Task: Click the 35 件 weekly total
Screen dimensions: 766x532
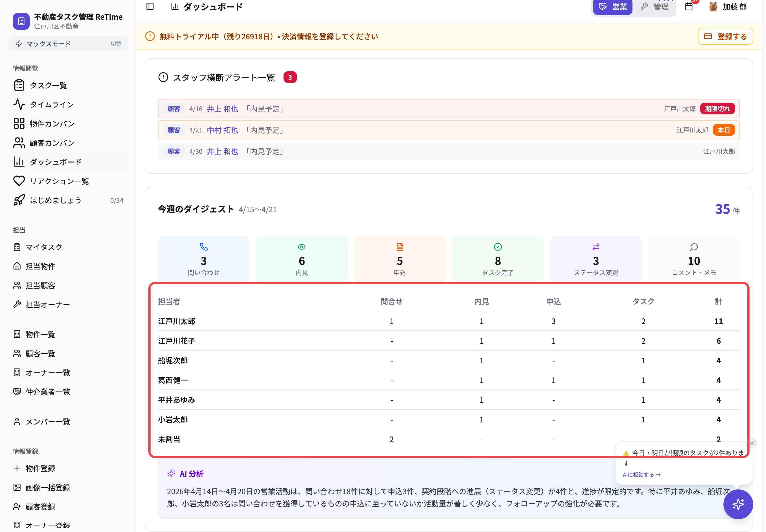Action: 727,209
